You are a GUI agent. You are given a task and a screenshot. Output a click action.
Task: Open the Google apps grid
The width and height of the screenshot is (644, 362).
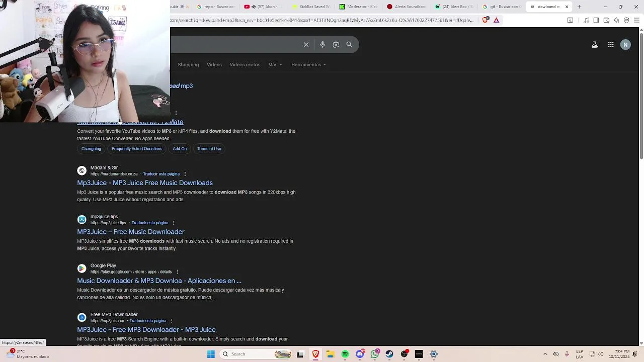tap(610, 45)
